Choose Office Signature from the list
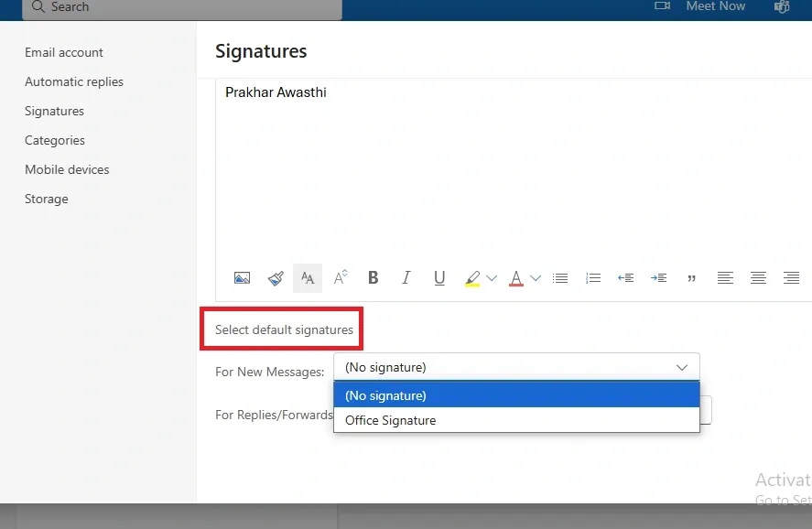This screenshot has height=529, width=812. point(516,420)
